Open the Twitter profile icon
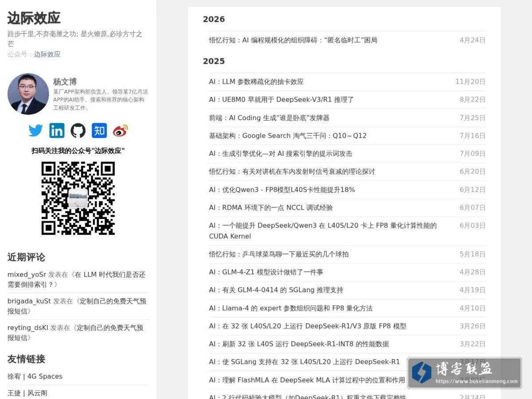532x399 pixels. point(35,130)
